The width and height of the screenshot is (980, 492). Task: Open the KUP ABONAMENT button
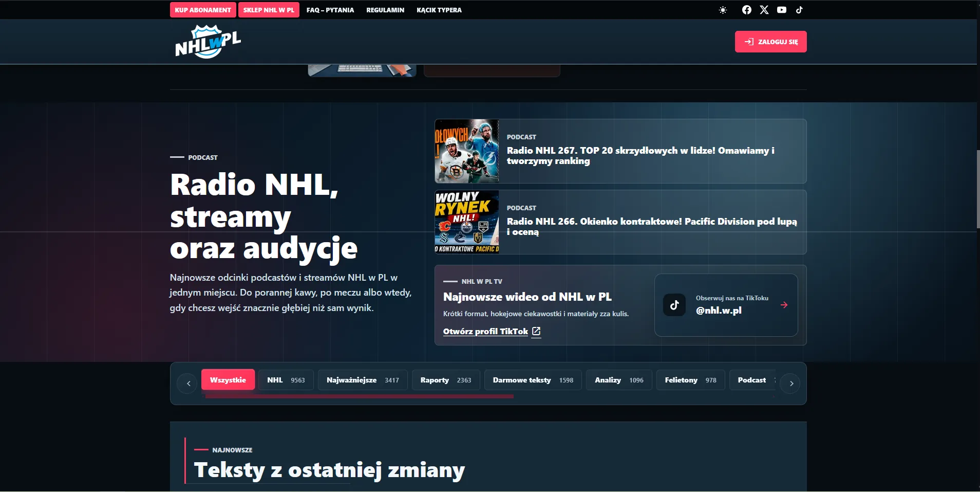click(203, 10)
